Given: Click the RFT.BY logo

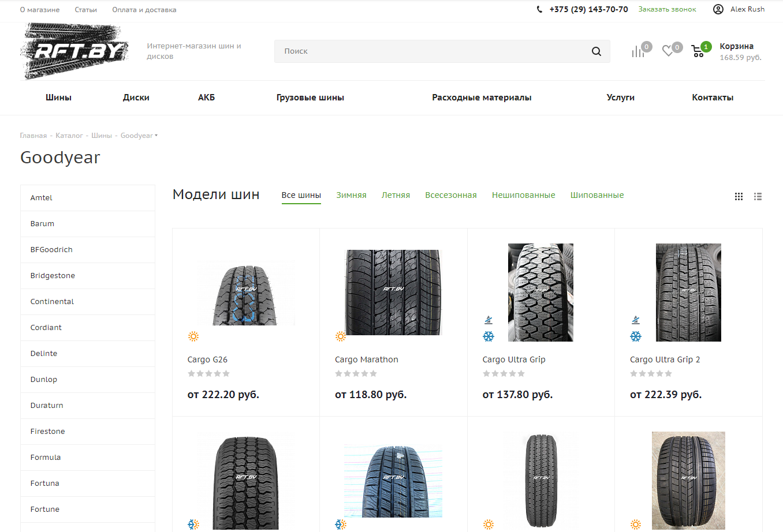Looking at the screenshot, I should click(74, 51).
